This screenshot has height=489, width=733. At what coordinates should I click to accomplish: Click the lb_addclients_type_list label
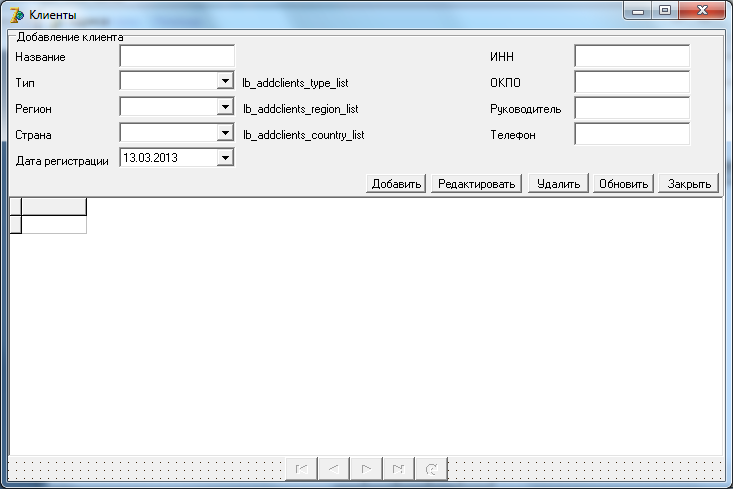coord(295,83)
